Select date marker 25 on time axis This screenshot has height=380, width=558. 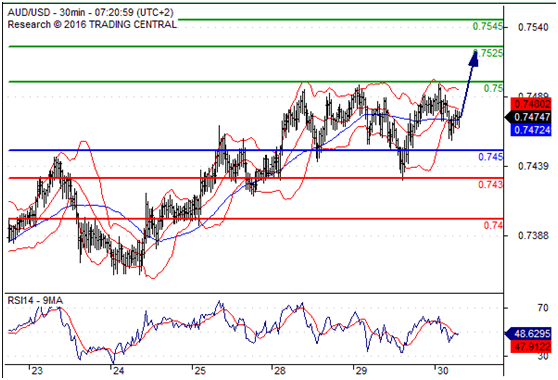pos(200,371)
